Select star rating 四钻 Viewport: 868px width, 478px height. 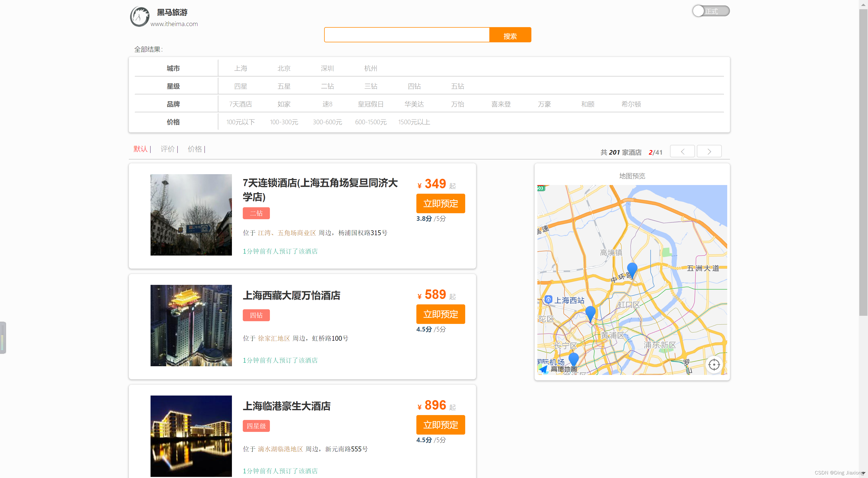tap(414, 86)
